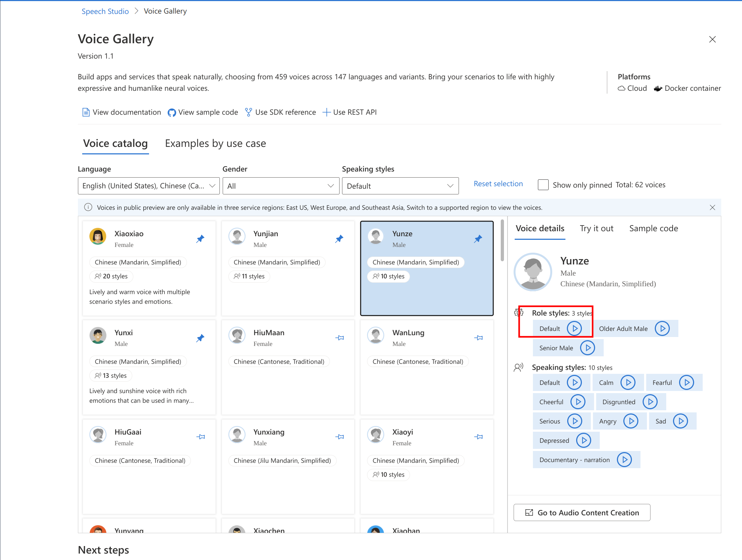Click Reset selection link
Viewport: 742px width, 560px height.
pyautogui.click(x=498, y=184)
